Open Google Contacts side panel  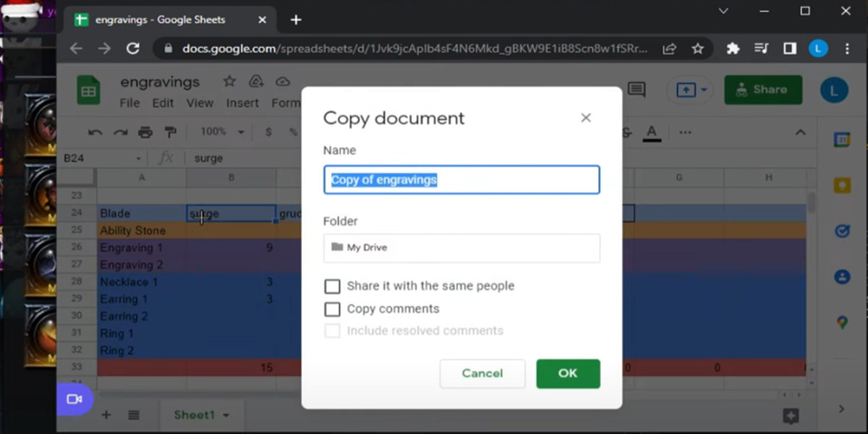click(x=842, y=276)
